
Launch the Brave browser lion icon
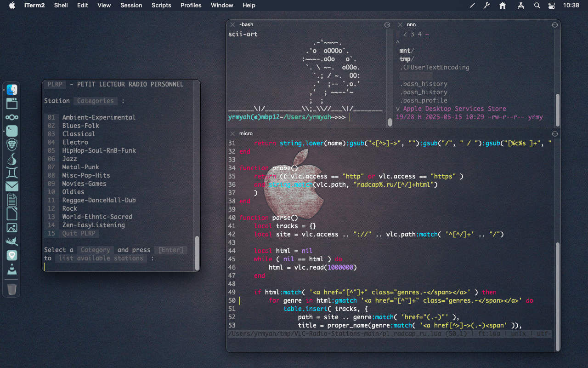coord(12,145)
